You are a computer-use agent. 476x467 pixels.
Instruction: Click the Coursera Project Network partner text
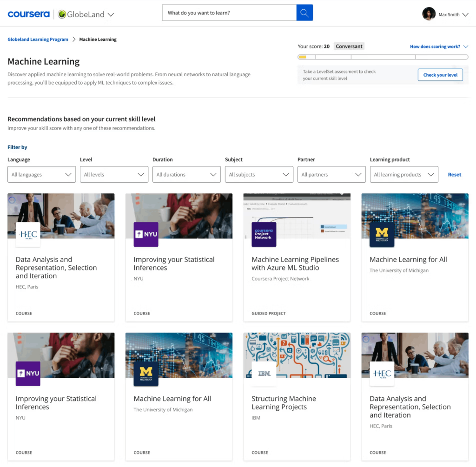coord(280,279)
